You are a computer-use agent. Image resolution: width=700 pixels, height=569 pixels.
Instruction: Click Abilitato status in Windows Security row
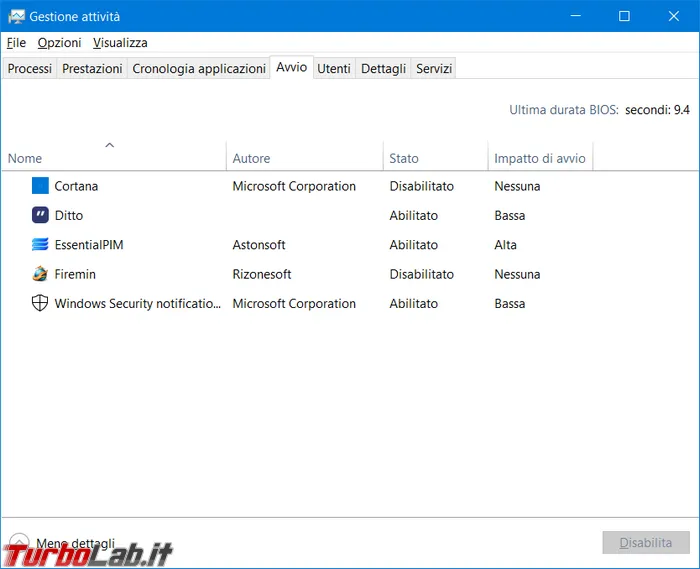(413, 303)
